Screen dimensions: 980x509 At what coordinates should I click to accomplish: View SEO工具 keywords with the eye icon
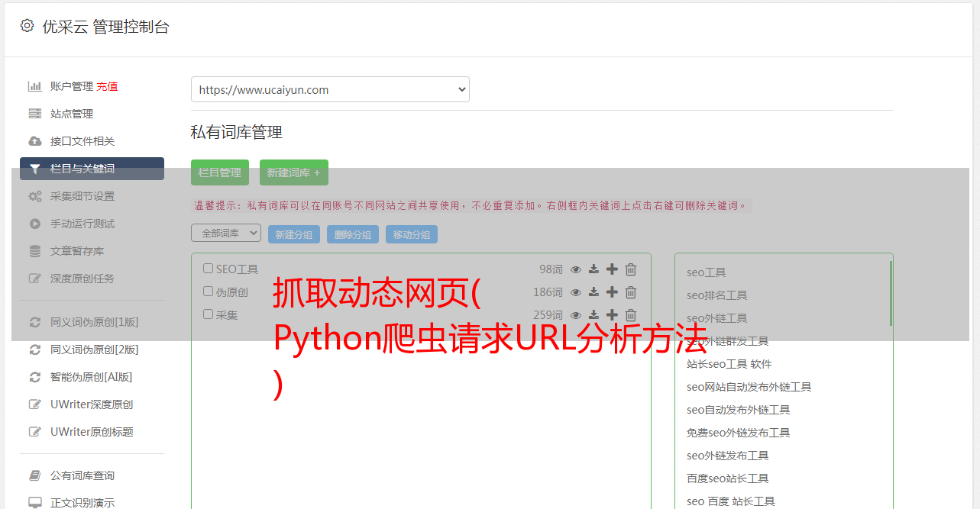coord(576,269)
